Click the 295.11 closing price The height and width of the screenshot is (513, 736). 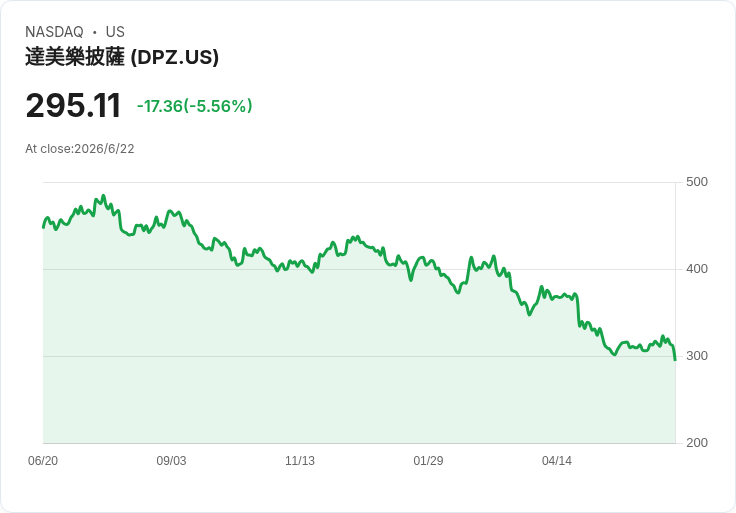pos(73,105)
